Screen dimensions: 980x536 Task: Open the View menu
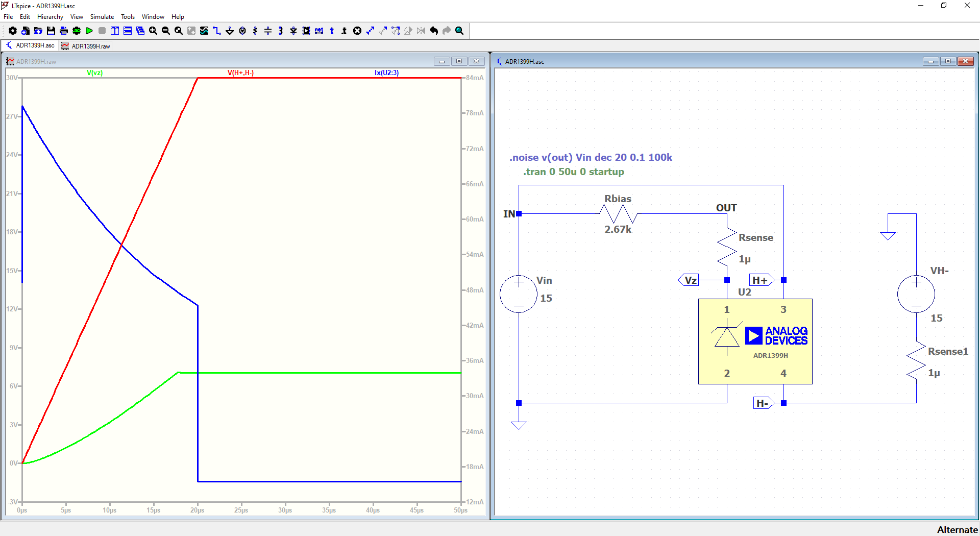[77, 17]
